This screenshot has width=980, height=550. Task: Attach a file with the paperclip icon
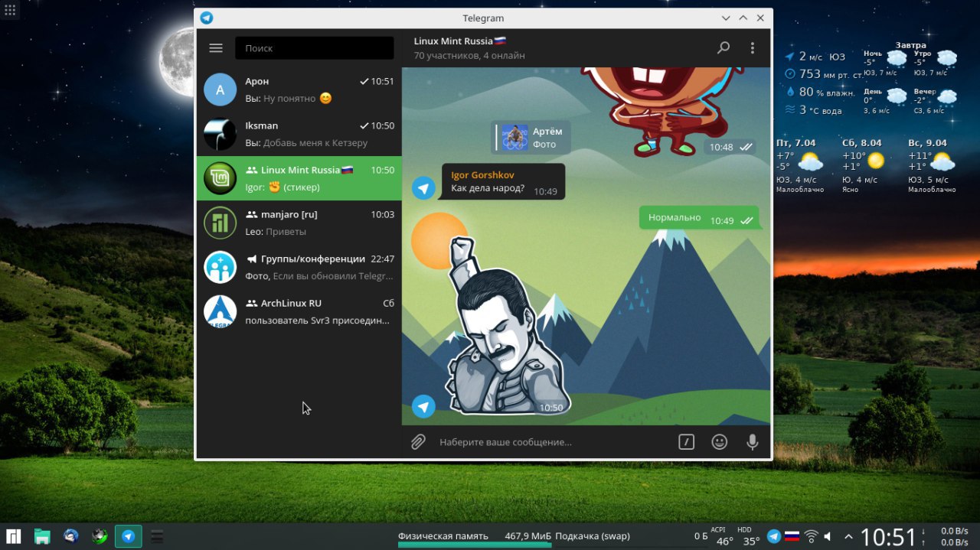(x=418, y=441)
